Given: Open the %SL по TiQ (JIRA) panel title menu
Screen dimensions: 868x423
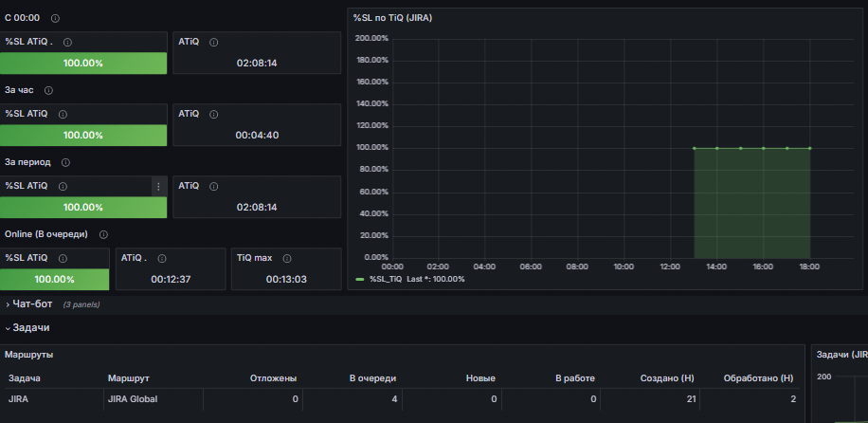Looking at the screenshot, I should [x=392, y=17].
